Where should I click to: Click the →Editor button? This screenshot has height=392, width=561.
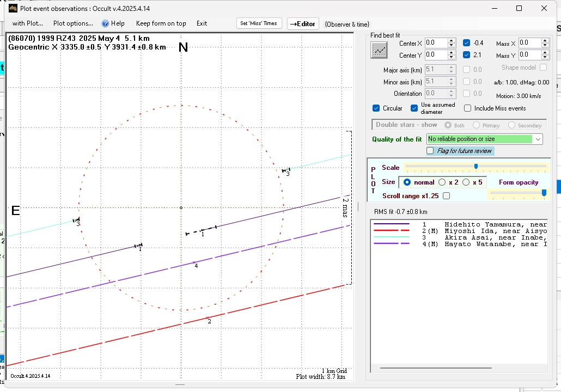tap(302, 23)
